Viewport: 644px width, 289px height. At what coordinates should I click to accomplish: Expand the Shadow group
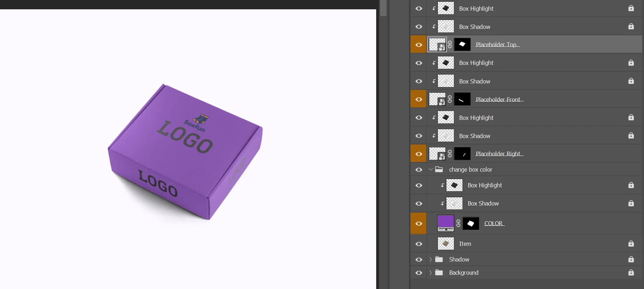pyautogui.click(x=431, y=259)
